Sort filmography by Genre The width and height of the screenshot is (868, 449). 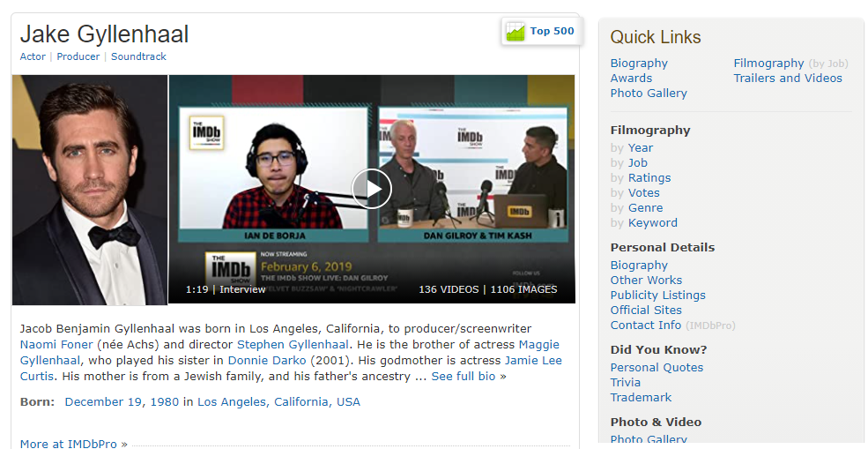click(x=645, y=208)
